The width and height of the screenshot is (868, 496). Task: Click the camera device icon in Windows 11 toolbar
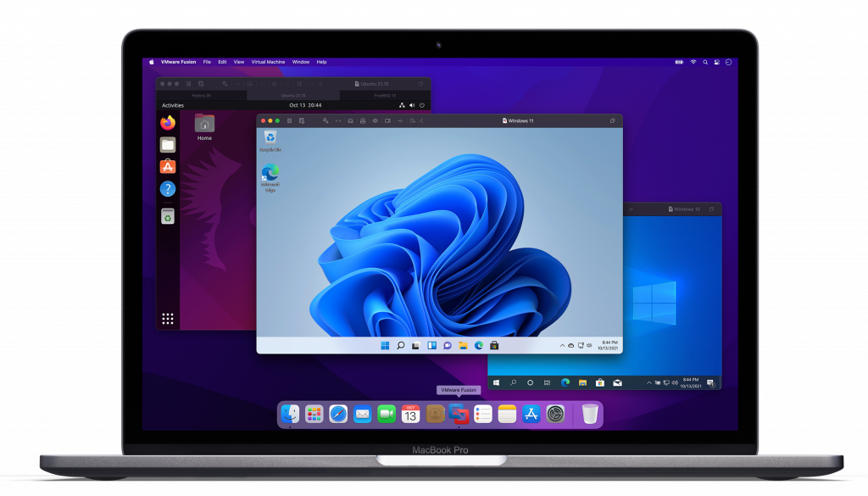(x=387, y=121)
